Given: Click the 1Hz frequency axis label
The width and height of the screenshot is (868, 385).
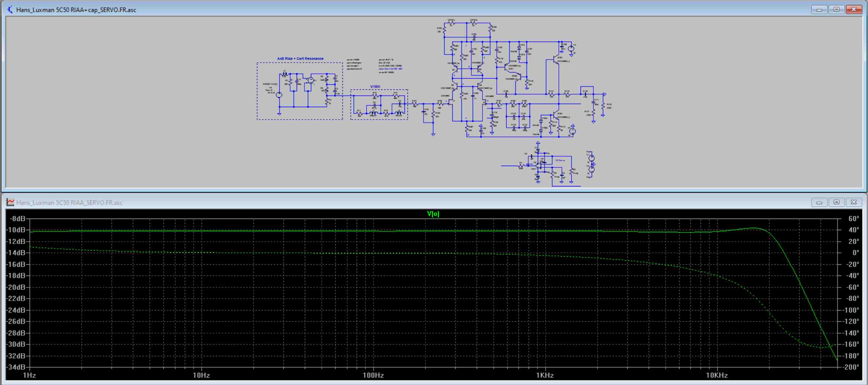Looking at the screenshot, I should (29, 375).
